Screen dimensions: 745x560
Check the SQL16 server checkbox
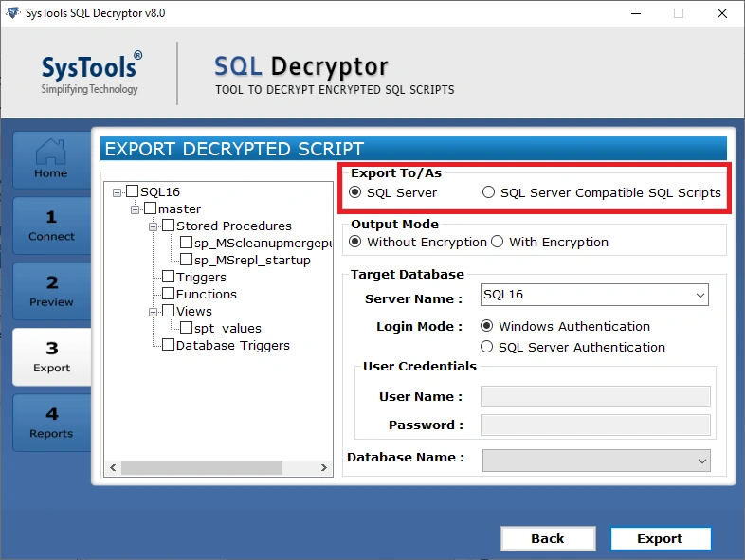tap(133, 192)
